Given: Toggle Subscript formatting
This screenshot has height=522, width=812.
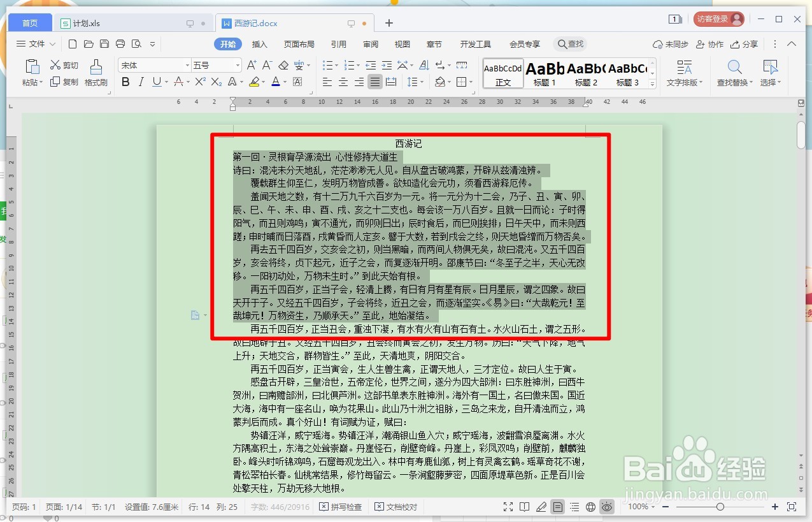Looking at the screenshot, I should coord(217,82).
